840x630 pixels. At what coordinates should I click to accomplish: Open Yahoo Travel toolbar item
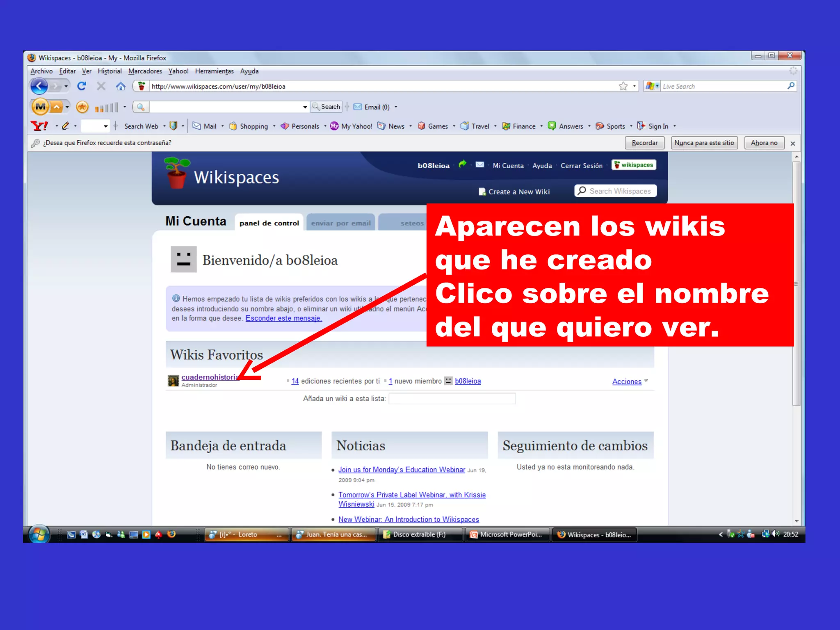tap(475, 126)
